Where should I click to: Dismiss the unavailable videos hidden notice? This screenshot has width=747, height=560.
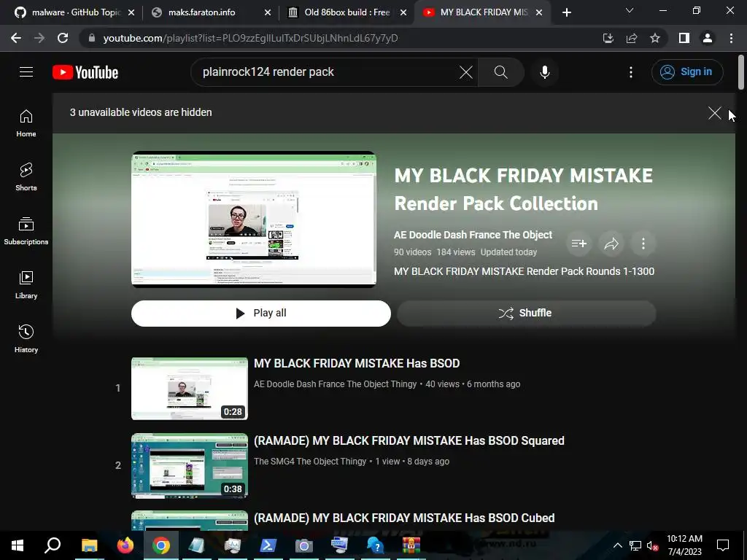pyautogui.click(x=714, y=113)
